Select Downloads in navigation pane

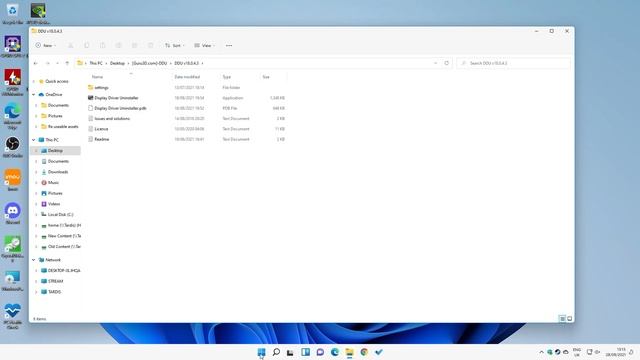(x=58, y=172)
